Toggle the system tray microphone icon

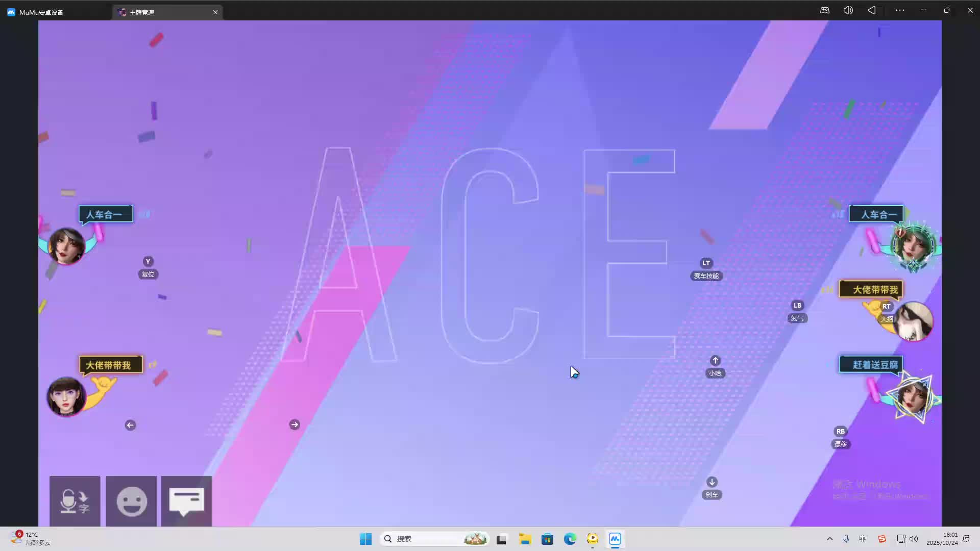pyautogui.click(x=846, y=539)
